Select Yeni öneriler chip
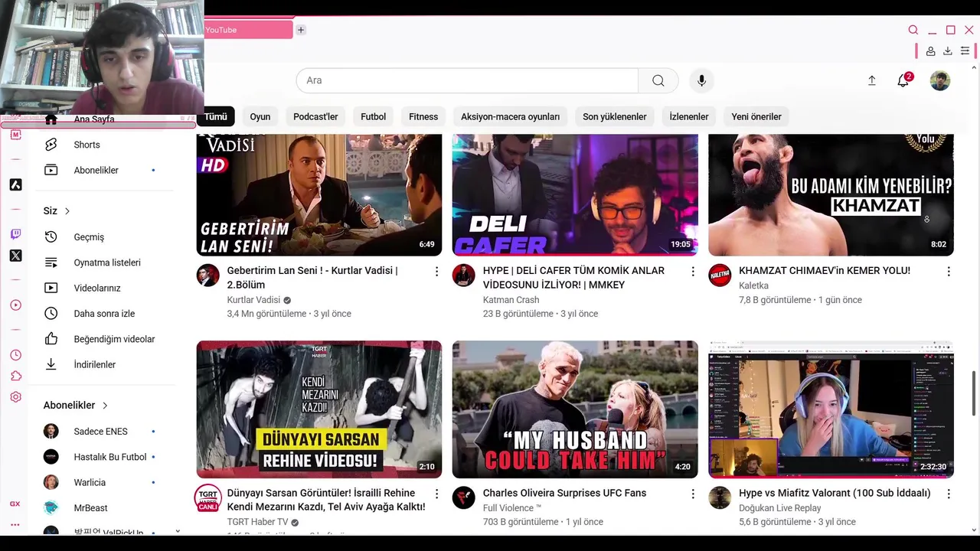Image resolution: width=980 pixels, height=551 pixels. pos(756,116)
